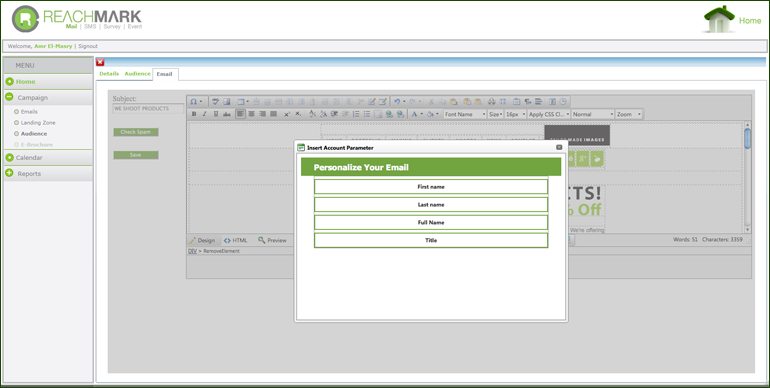The height and width of the screenshot is (388, 770).
Task: Click the Undo arrow icon
Action: point(397,102)
